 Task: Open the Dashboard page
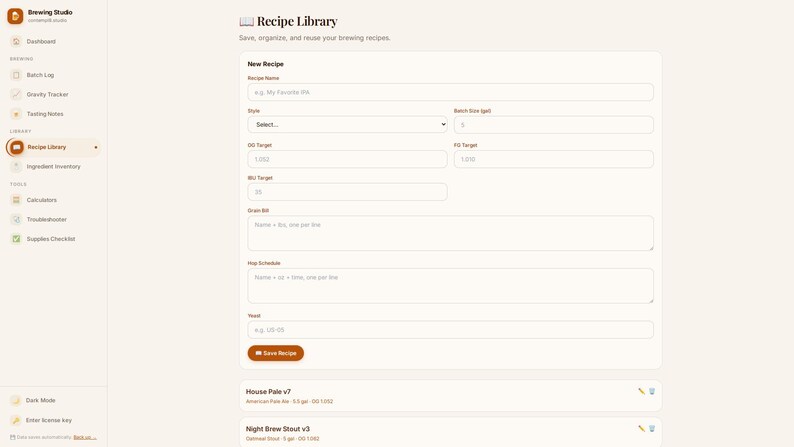point(53,42)
